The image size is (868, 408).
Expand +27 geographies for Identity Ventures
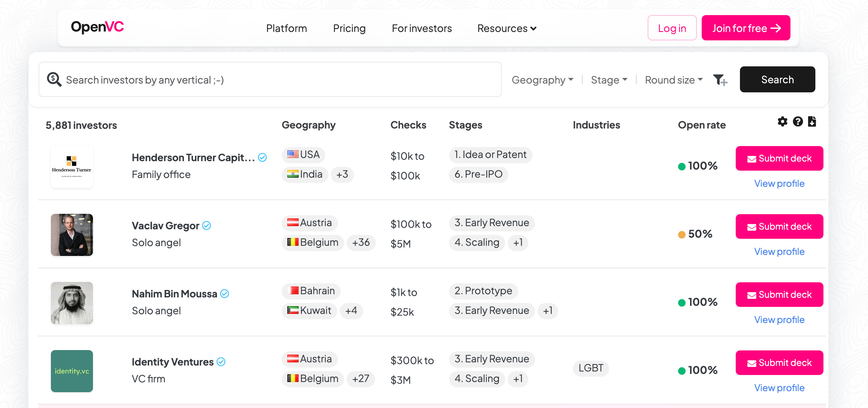(x=361, y=379)
